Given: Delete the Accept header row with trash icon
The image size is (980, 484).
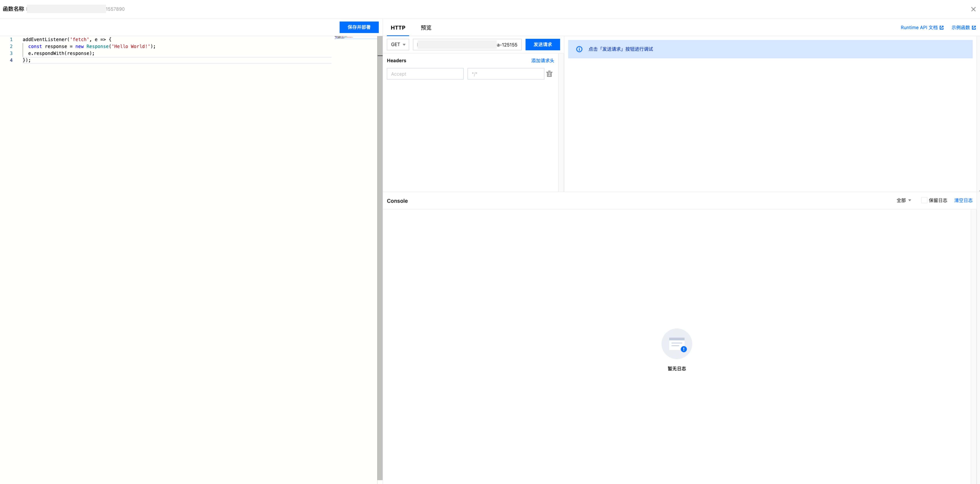Looking at the screenshot, I should pos(549,74).
